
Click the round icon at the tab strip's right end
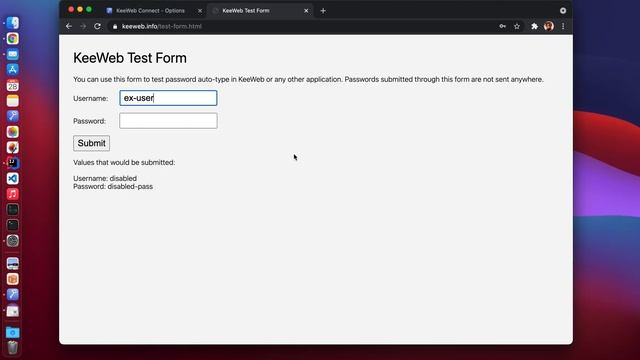coord(563,11)
